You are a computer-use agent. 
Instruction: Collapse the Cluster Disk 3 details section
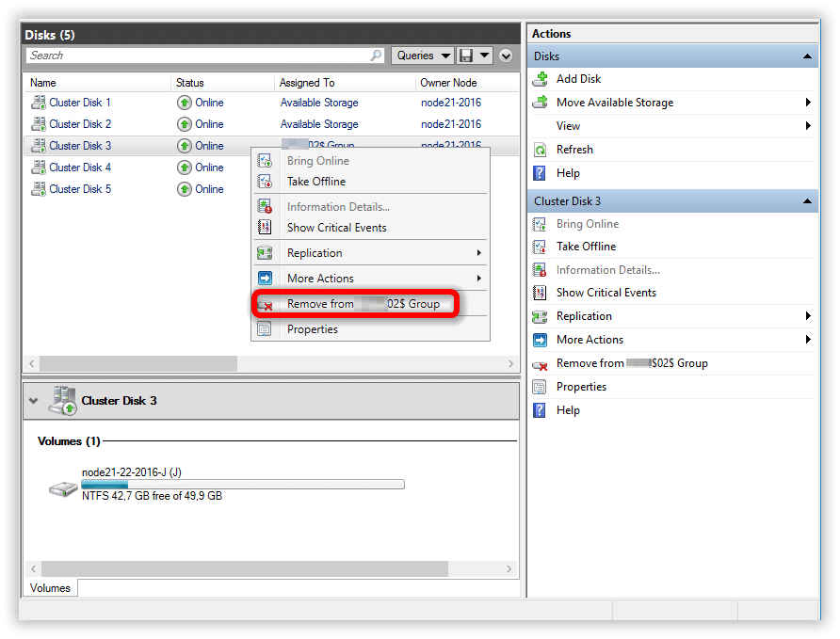[x=34, y=401]
